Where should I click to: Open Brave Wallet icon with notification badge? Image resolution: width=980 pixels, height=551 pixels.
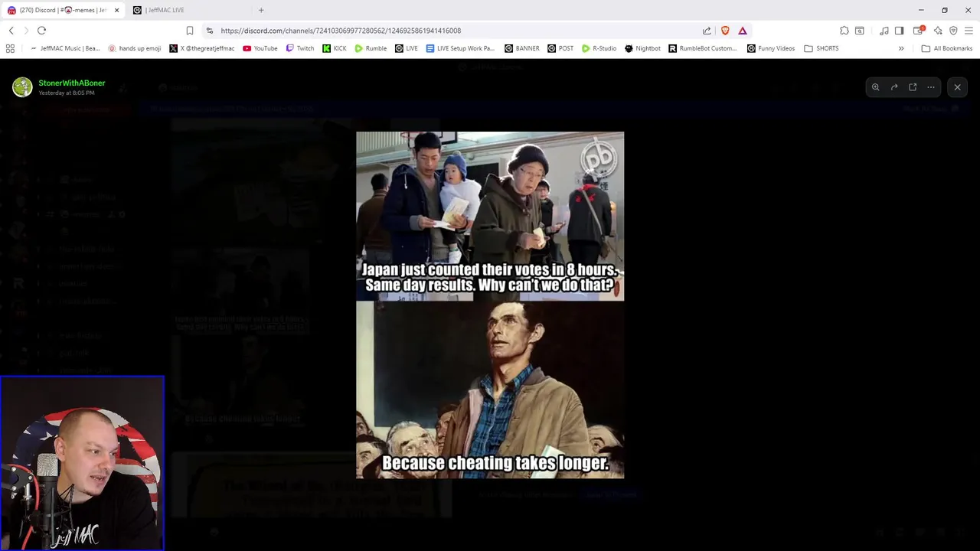(919, 31)
